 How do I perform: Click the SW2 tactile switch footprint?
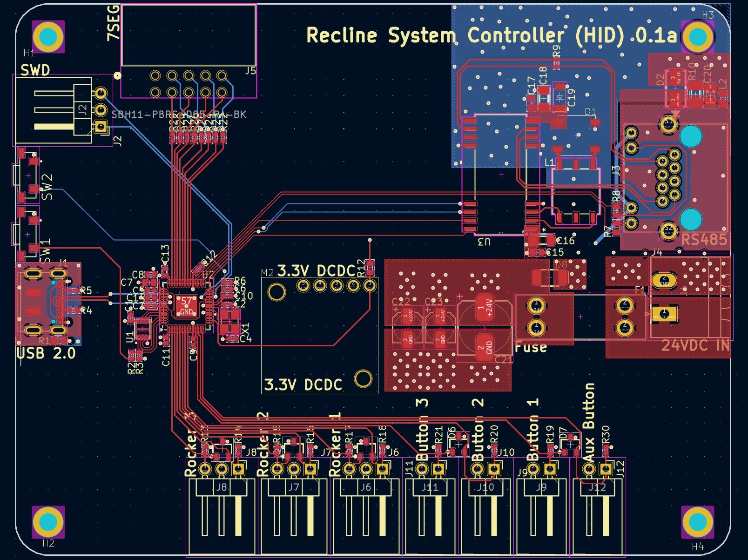(27, 175)
